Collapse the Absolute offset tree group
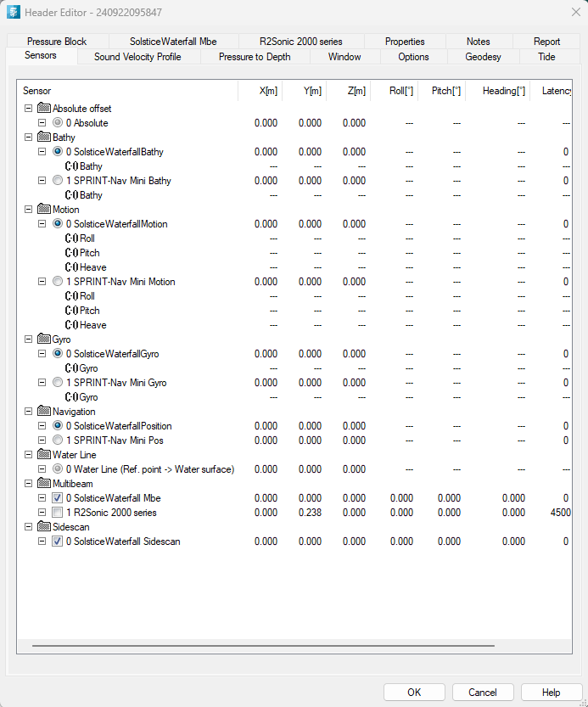This screenshot has height=707, width=588. click(28, 109)
